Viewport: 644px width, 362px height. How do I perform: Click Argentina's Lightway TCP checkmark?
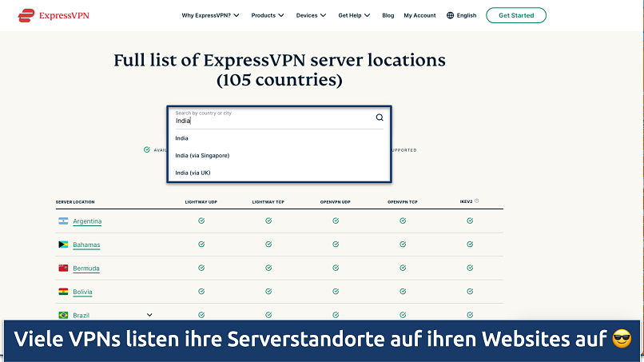click(268, 221)
